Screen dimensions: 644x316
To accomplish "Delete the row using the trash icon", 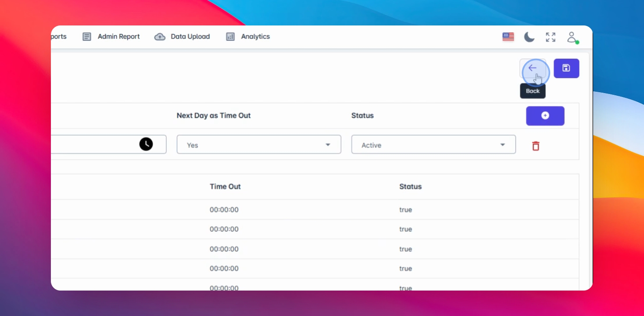I will pos(536,146).
